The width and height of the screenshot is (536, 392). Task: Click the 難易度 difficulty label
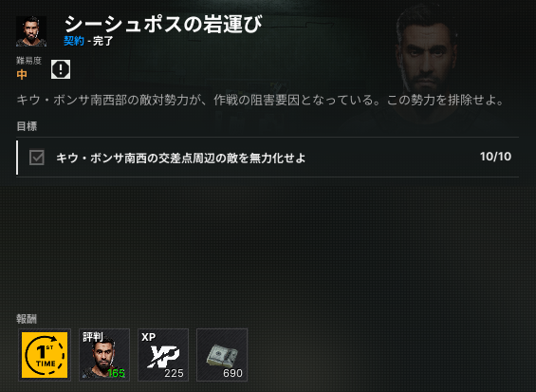coord(28,61)
